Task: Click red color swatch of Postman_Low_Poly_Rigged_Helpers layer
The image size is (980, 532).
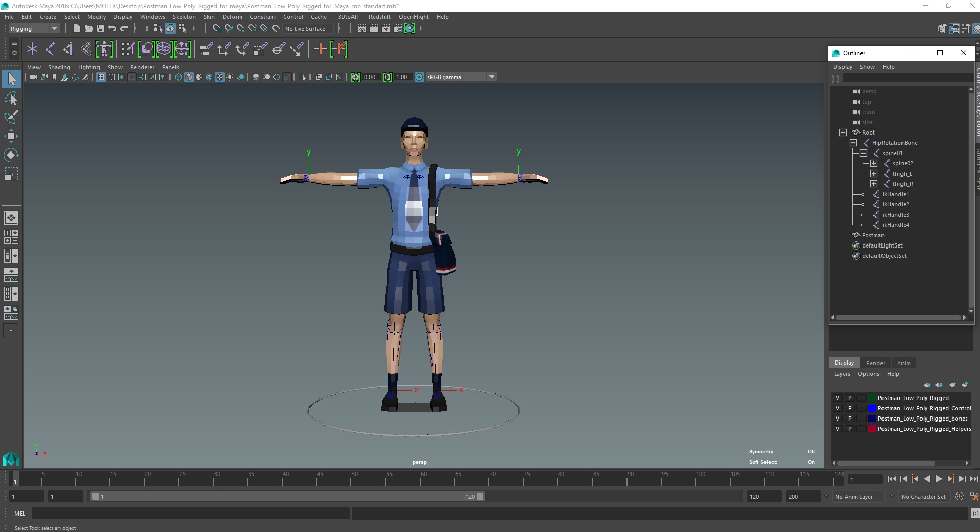Action: point(872,429)
